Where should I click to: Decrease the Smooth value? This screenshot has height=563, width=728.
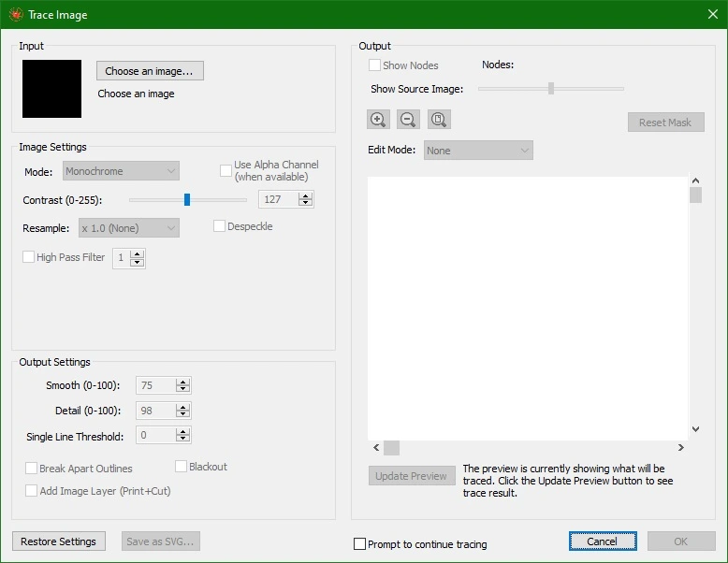point(182,389)
